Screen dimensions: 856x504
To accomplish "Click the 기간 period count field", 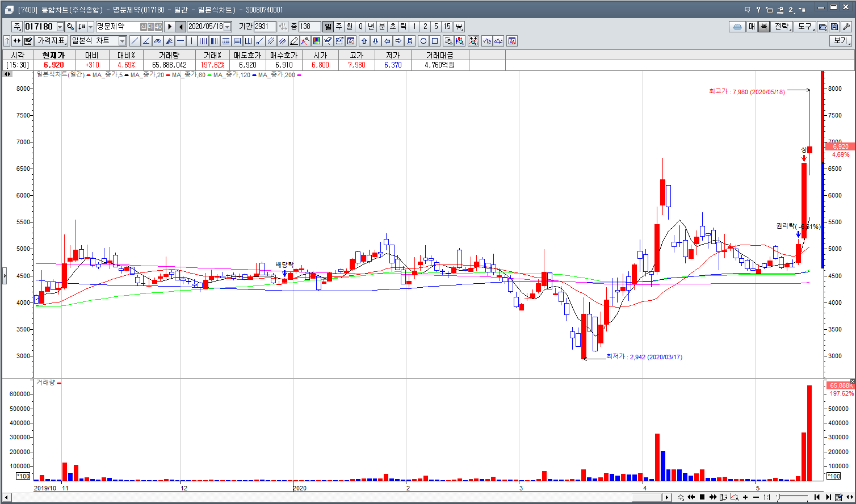I will coord(265,27).
